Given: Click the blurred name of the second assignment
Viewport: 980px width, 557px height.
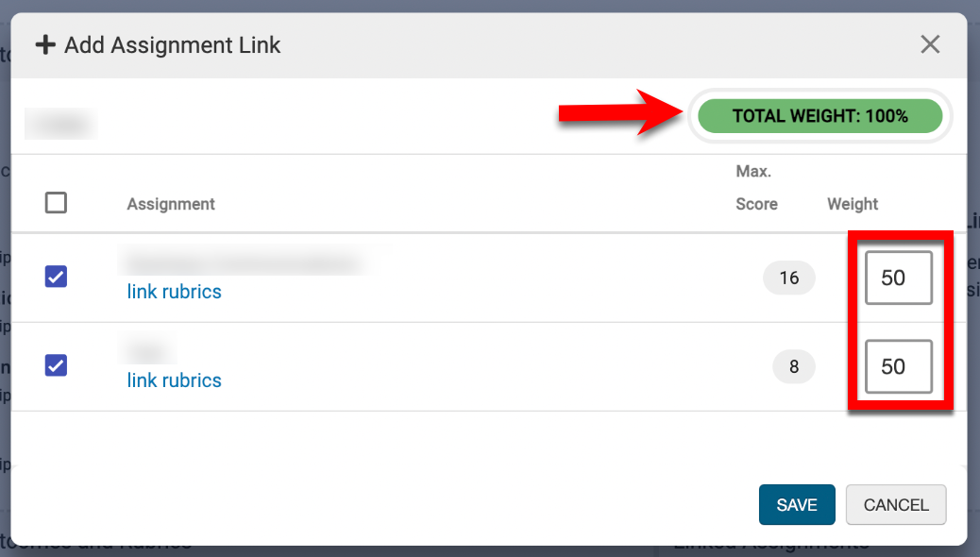Looking at the screenshot, I should coord(147,351).
